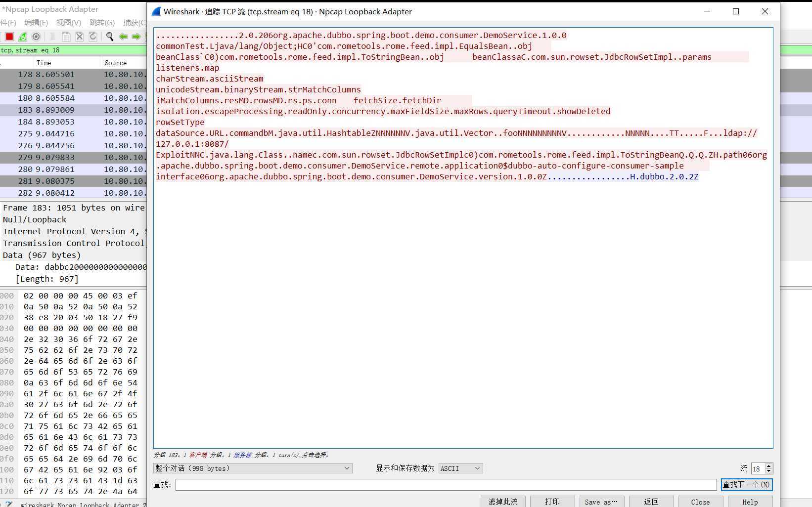This screenshot has width=812, height=507.
Task: Reload the capture file icon
Action: coord(92,37)
